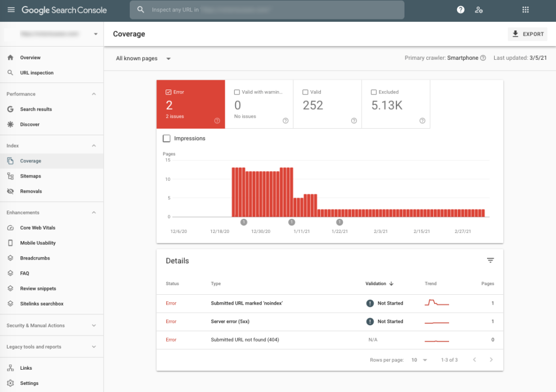Click the filter icon in Details

click(490, 261)
